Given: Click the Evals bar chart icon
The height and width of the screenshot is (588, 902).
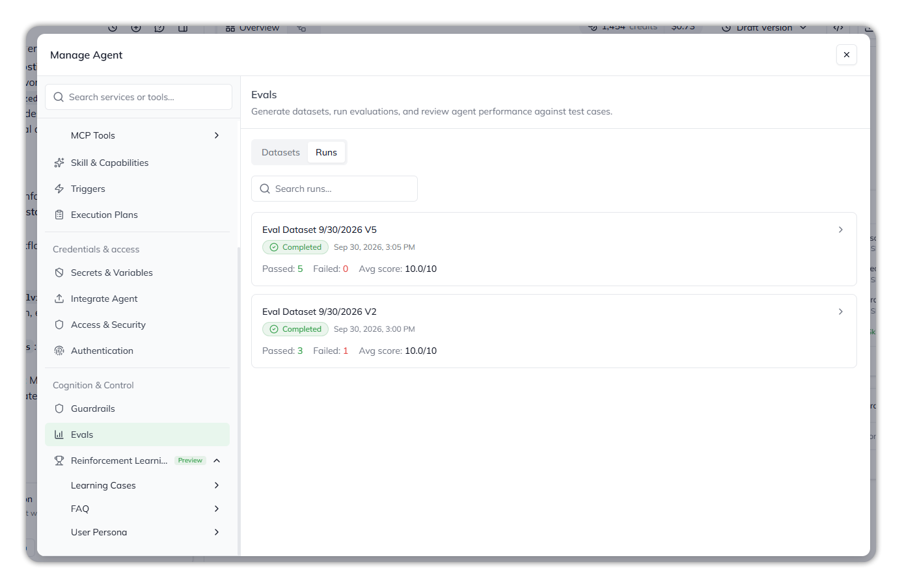Looking at the screenshot, I should pyautogui.click(x=59, y=434).
